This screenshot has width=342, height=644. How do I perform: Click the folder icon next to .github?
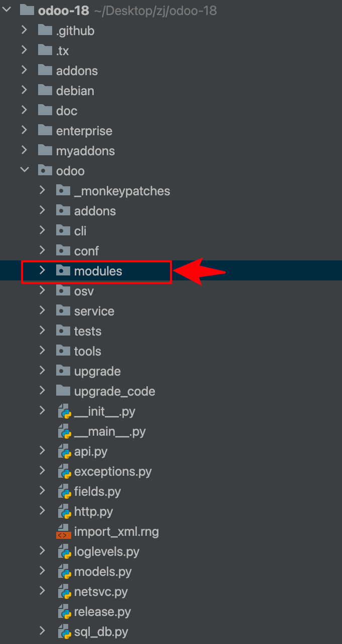(45, 31)
